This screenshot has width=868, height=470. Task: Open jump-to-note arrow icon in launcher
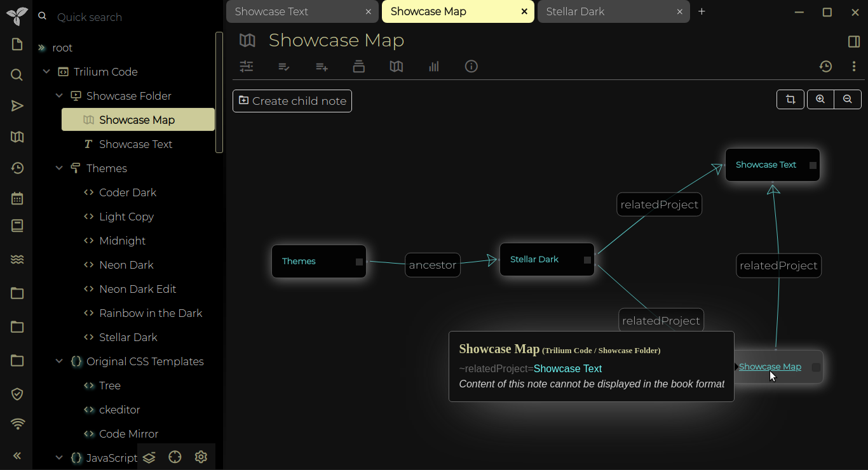tap(17, 106)
